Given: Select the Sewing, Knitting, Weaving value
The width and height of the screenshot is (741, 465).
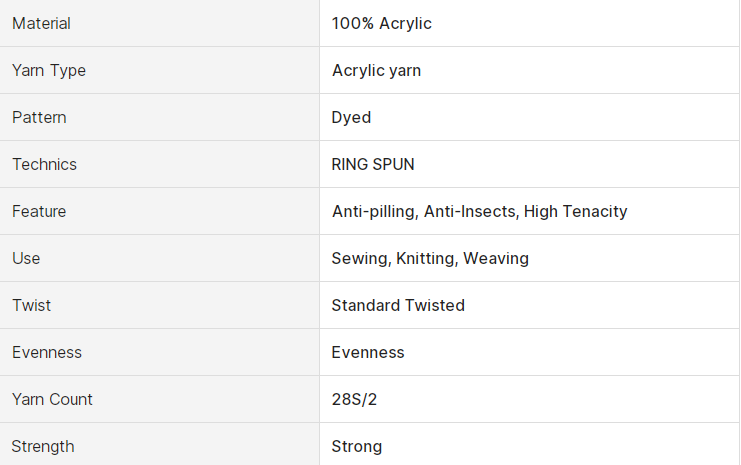Looking at the screenshot, I should tap(430, 258).
